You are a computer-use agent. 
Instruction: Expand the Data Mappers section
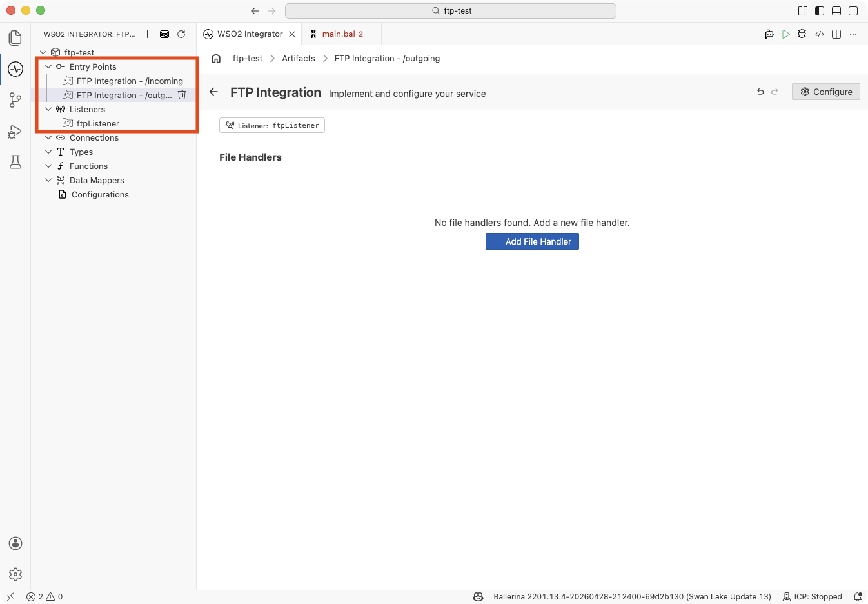point(48,180)
